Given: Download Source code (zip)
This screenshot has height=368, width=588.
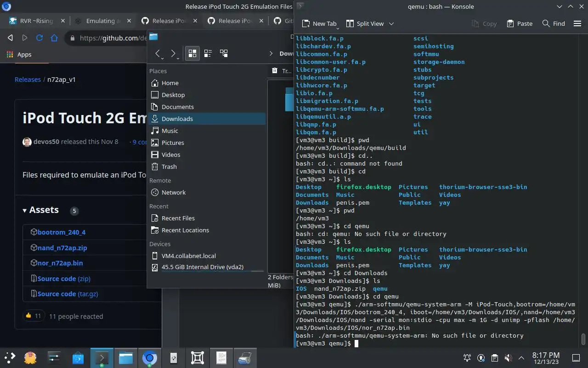Looking at the screenshot, I should [x=64, y=278].
